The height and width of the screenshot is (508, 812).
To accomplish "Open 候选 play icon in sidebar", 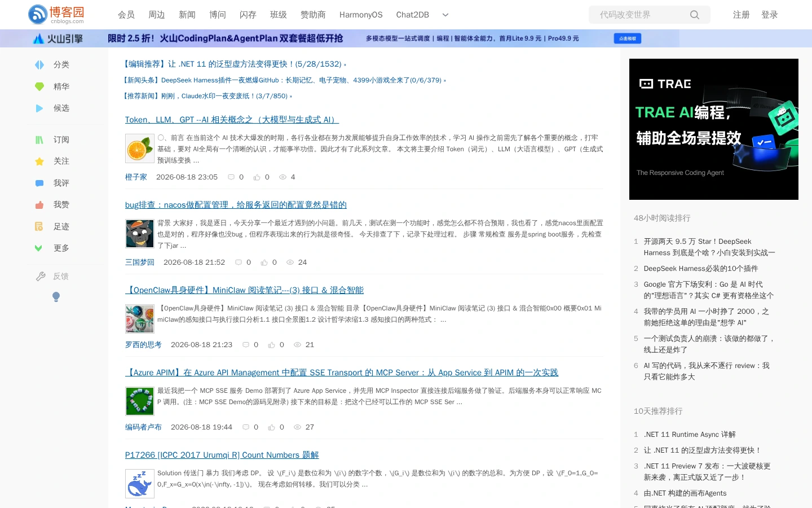I will pos(39,108).
